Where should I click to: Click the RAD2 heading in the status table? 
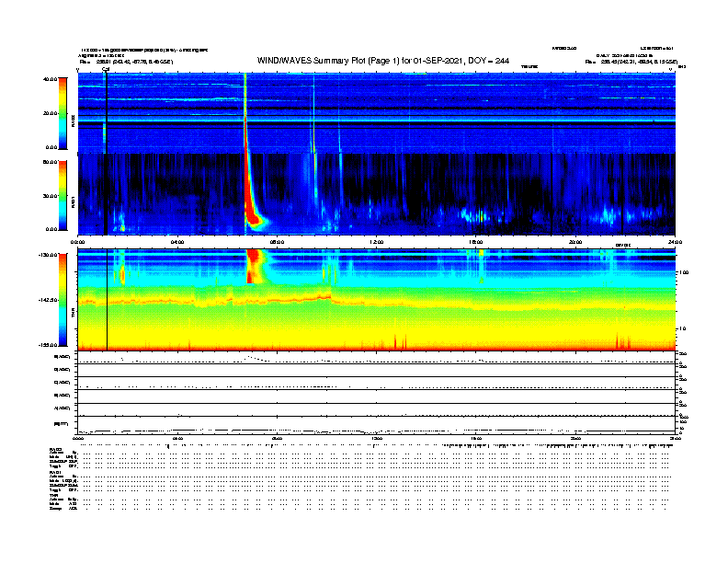[56, 450]
